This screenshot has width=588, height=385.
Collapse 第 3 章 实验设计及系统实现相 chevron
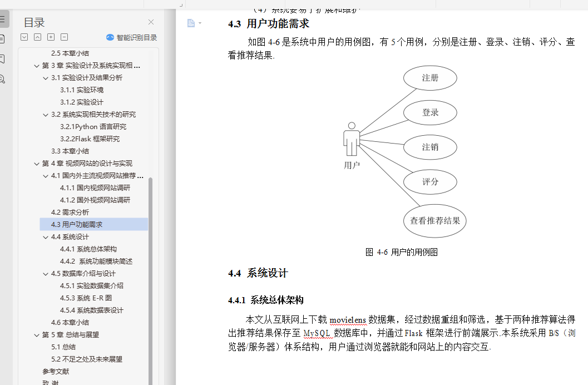tap(36, 66)
